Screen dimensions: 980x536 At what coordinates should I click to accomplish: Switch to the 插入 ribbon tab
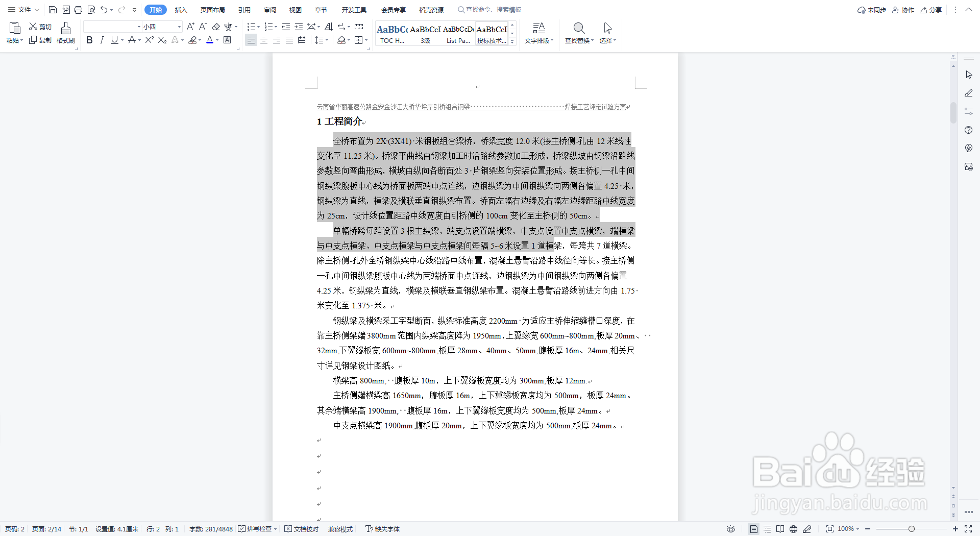click(x=181, y=9)
